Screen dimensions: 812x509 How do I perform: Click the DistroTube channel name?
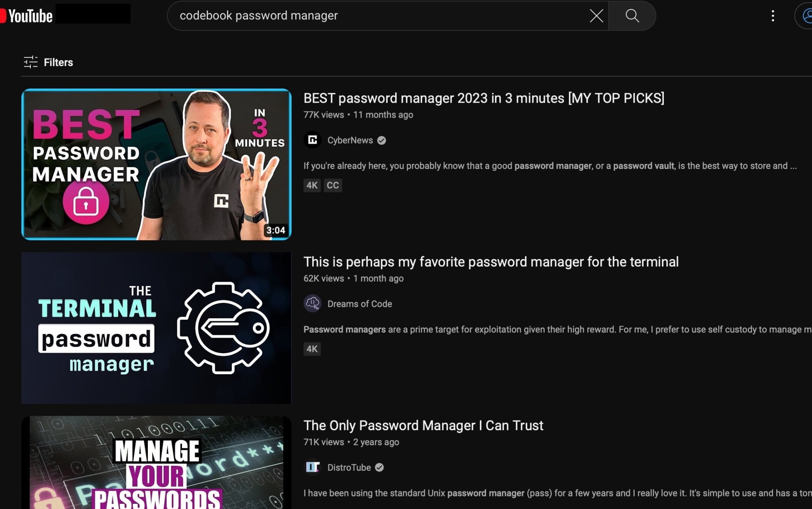pos(349,467)
